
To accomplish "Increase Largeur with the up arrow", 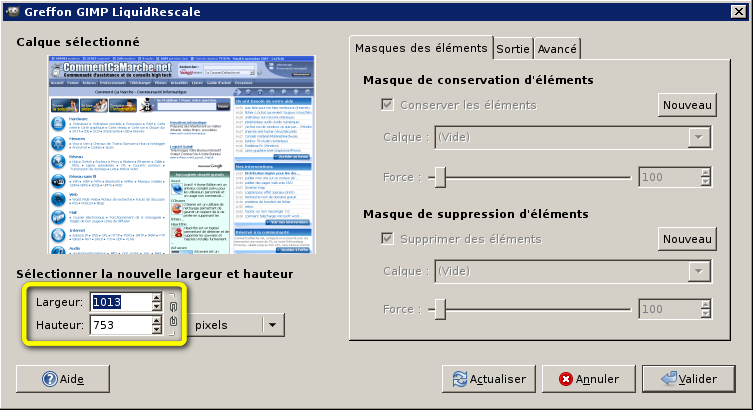I will [x=156, y=297].
